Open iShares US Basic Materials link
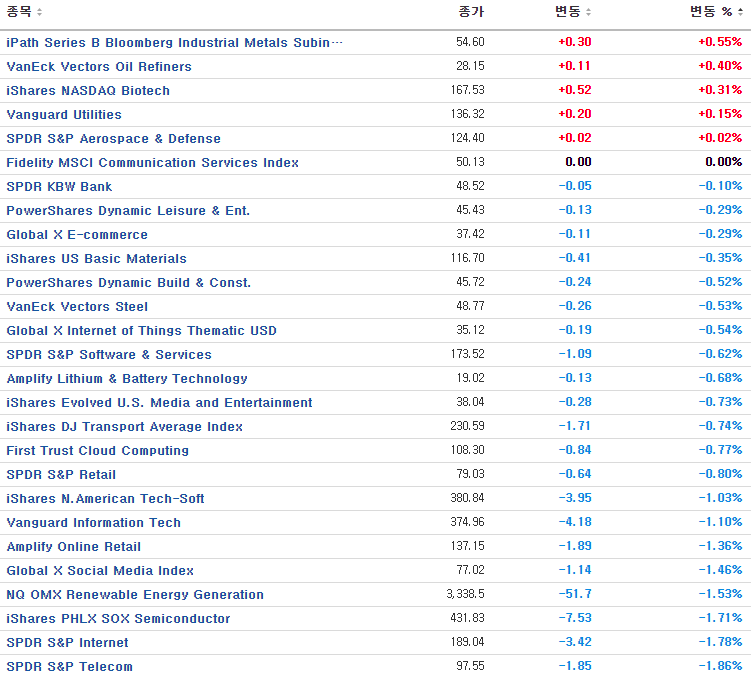This screenshot has width=751, height=682. (x=96, y=258)
